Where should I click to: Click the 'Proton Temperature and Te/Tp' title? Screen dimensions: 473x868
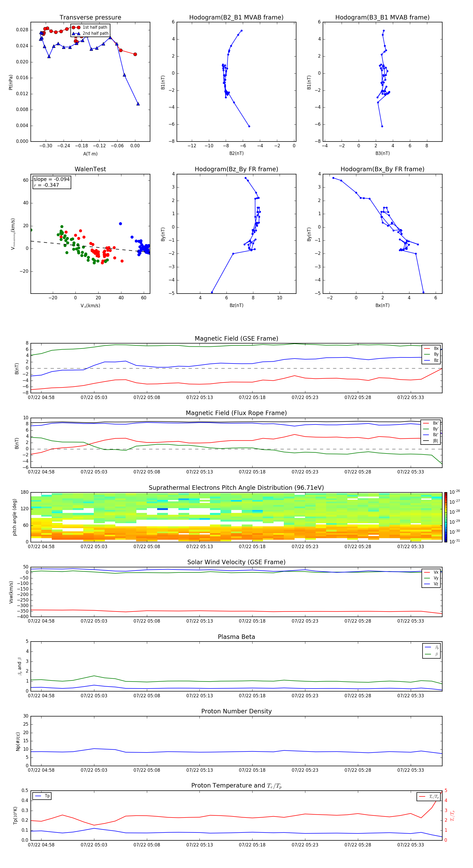[236, 786]
